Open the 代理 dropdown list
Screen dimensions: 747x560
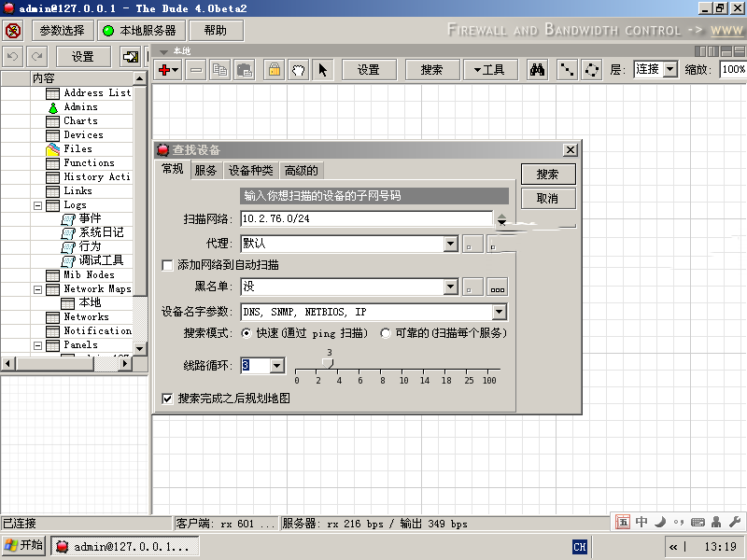[x=450, y=244]
